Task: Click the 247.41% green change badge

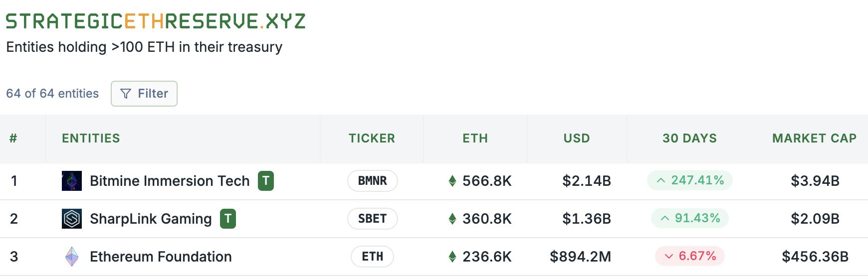Action: pos(690,180)
